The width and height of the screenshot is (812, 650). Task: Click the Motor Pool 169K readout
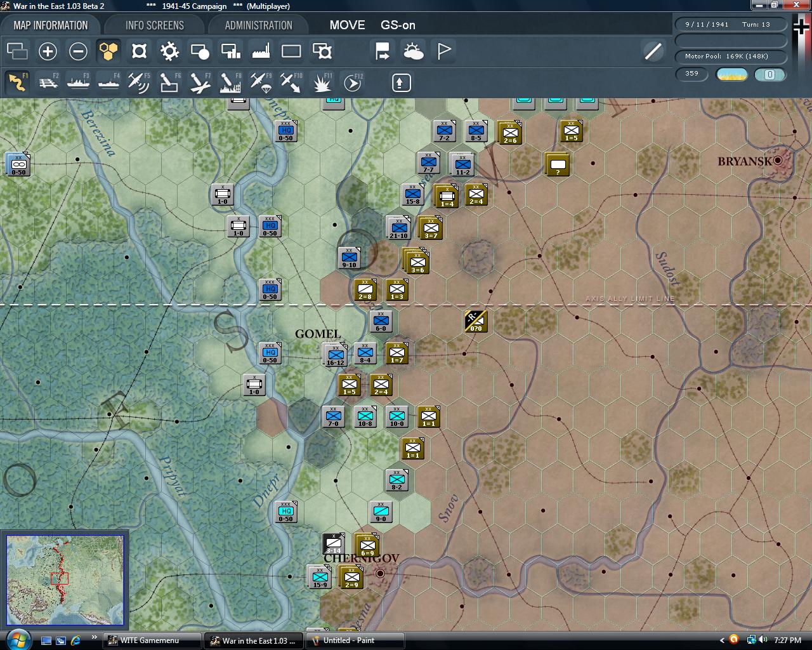pyautogui.click(x=731, y=56)
